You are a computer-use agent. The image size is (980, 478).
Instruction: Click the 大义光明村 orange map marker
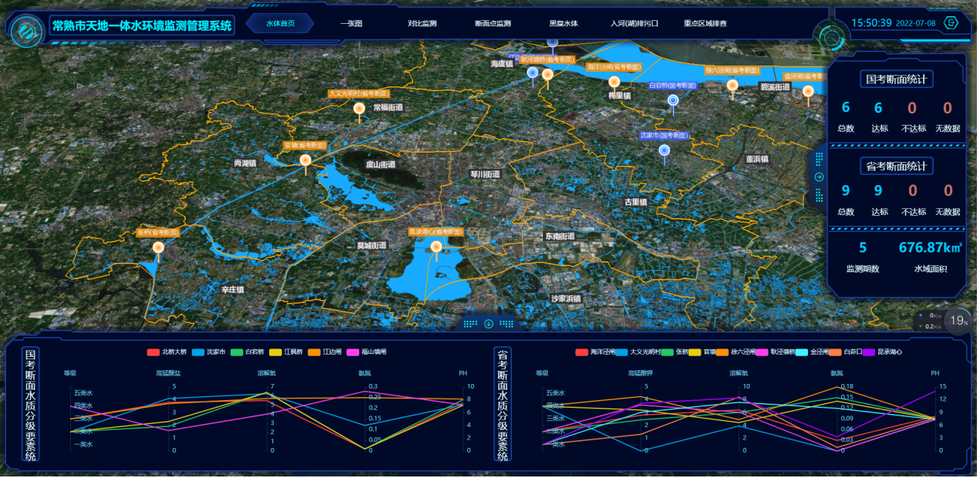[359, 109]
